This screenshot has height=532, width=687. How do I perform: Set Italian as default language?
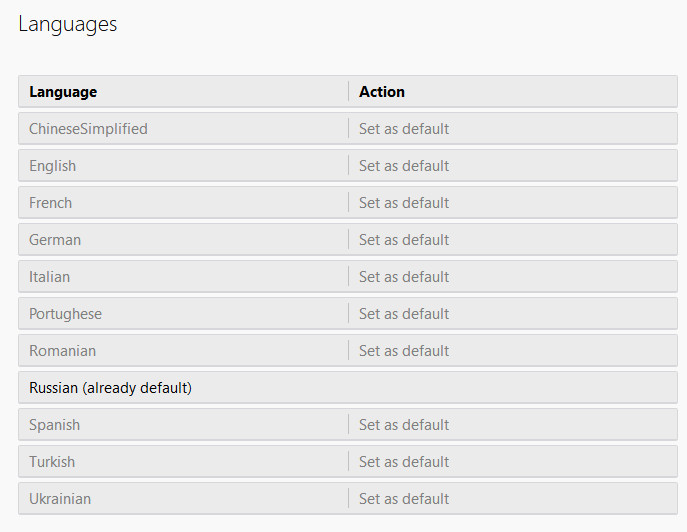click(x=404, y=277)
